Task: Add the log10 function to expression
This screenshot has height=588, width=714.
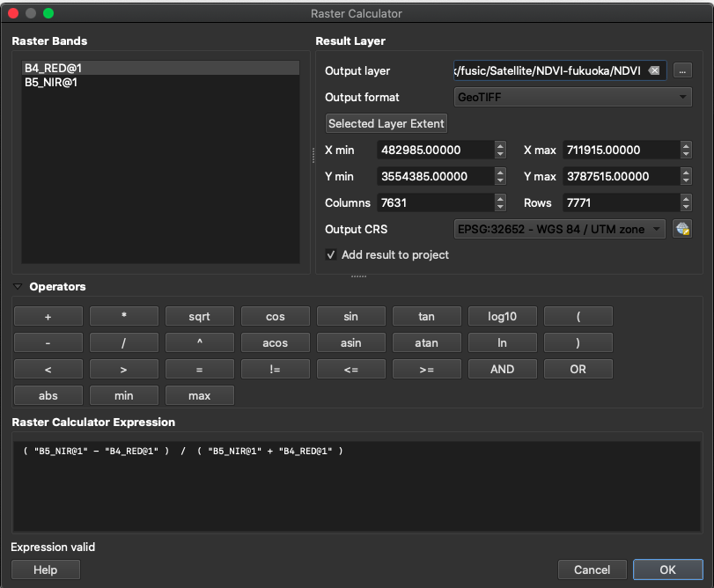Action: tap(502, 316)
